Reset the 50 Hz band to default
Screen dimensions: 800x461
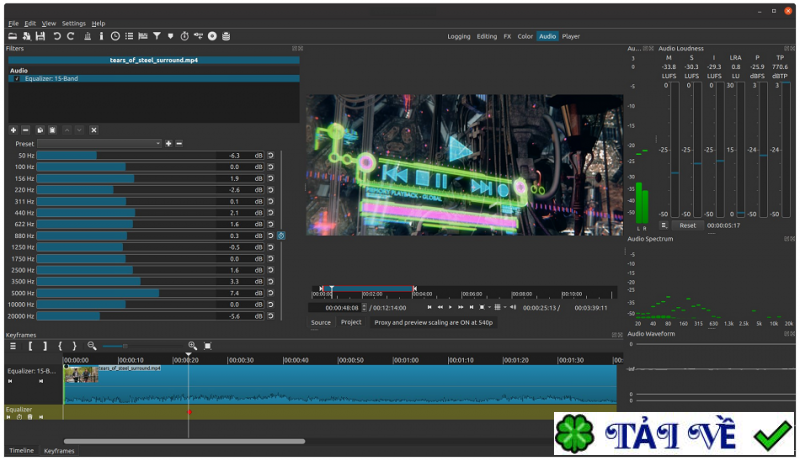270,156
